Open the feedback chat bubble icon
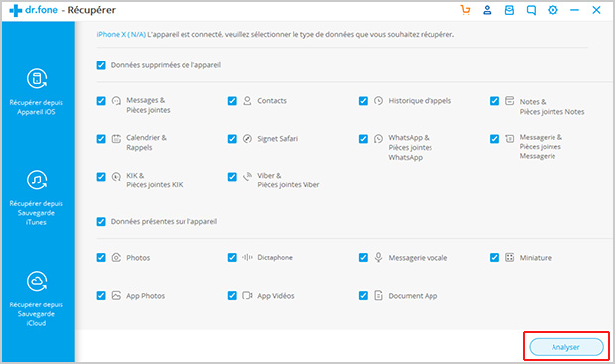The image size is (615, 364). 531,10
